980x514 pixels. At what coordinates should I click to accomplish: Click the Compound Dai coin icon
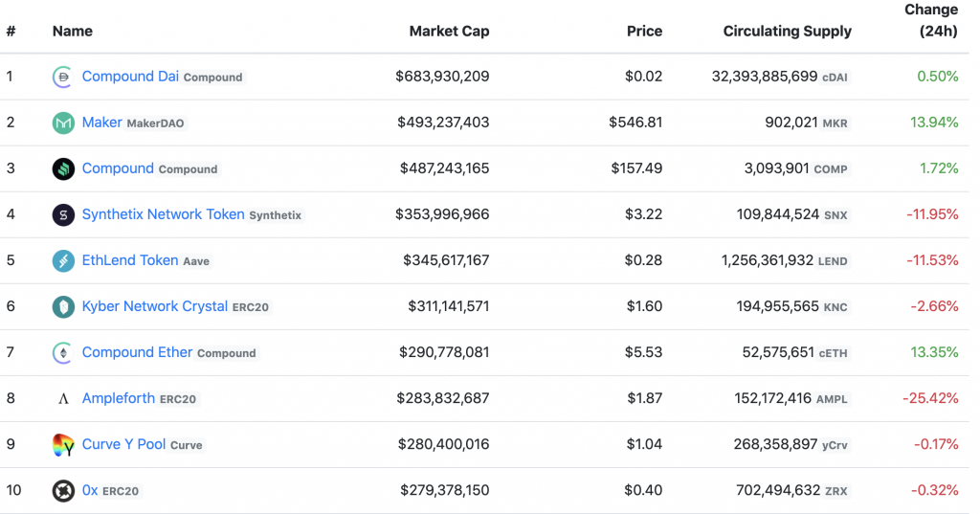pyautogui.click(x=62, y=77)
